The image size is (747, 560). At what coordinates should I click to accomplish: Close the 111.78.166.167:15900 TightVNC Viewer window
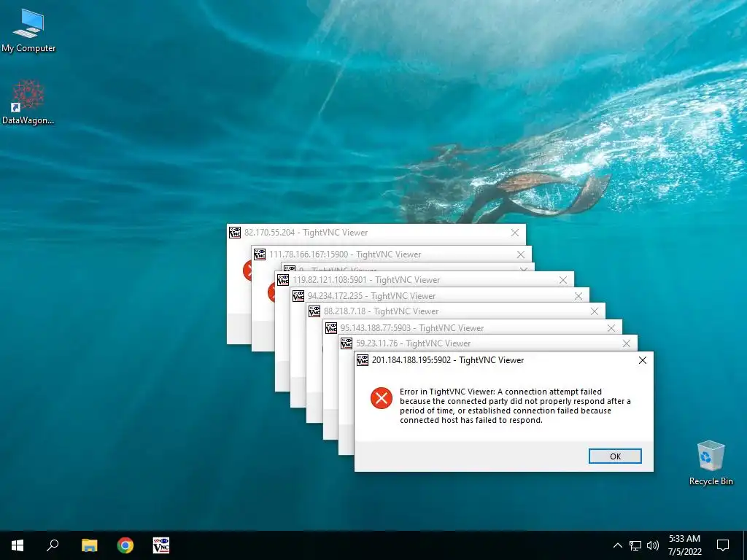pos(521,254)
